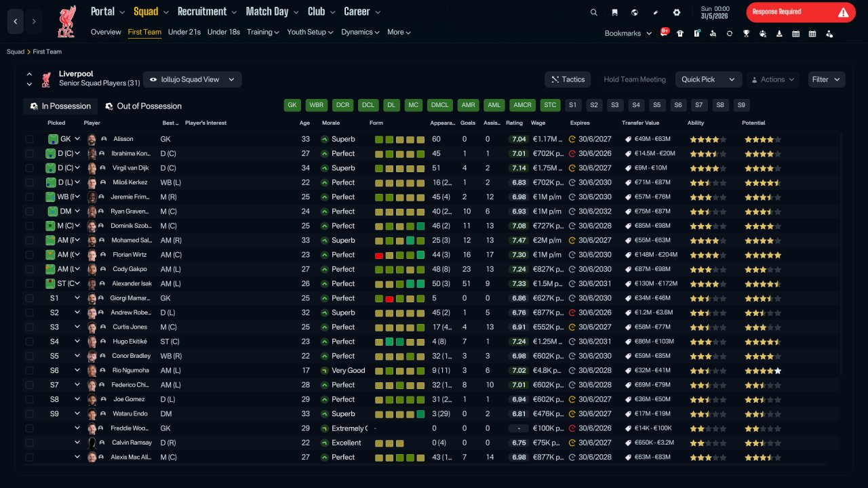Click the contract expiry icon for Andrew Robertson
868x488 pixels.
573,312
